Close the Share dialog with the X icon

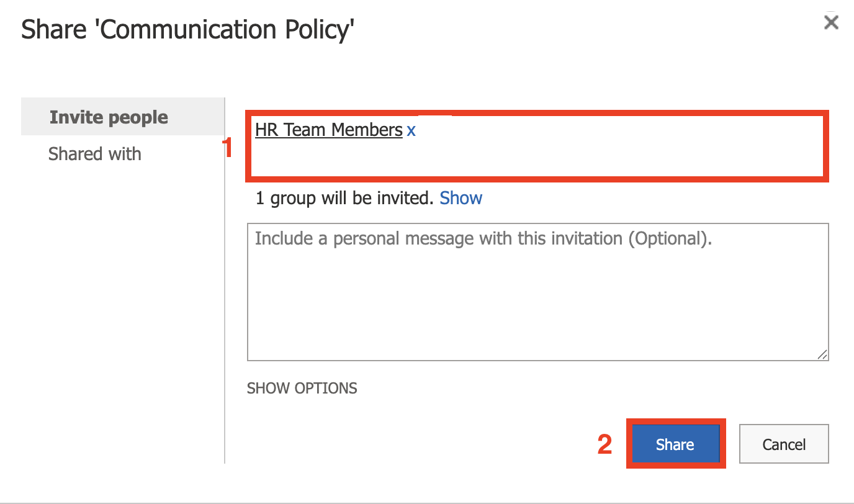tap(831, 22)
